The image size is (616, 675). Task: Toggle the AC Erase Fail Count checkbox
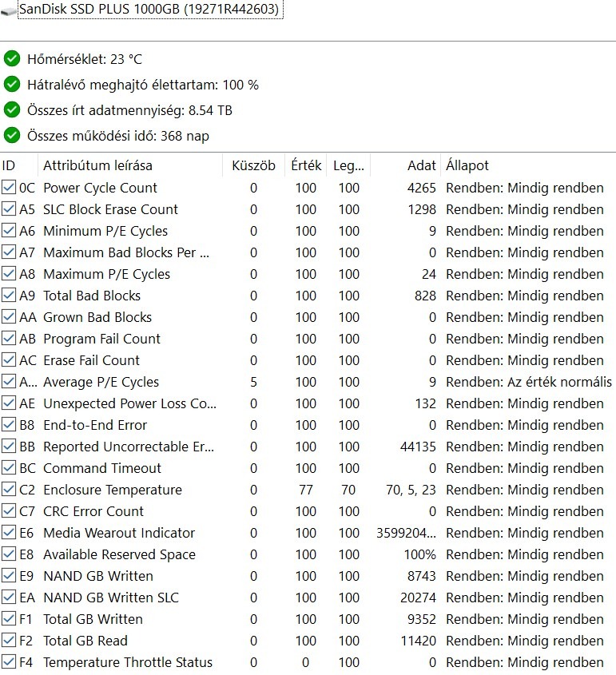tap(9, 360)
